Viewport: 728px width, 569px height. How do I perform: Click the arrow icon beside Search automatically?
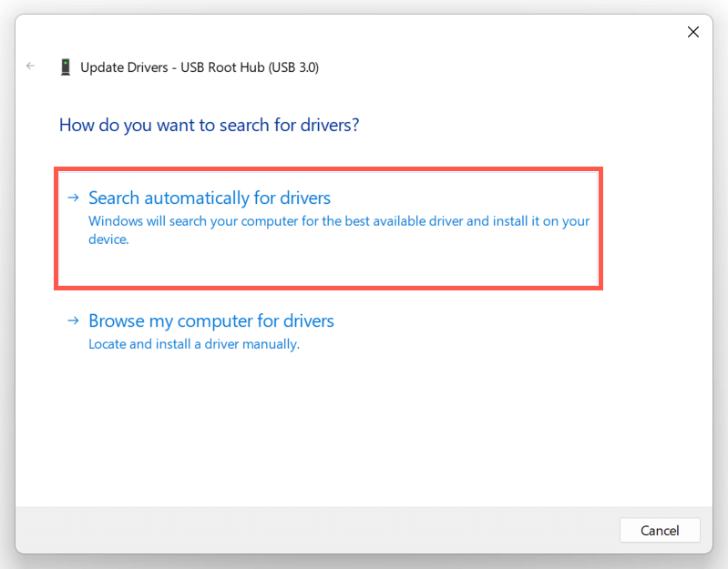73,198
